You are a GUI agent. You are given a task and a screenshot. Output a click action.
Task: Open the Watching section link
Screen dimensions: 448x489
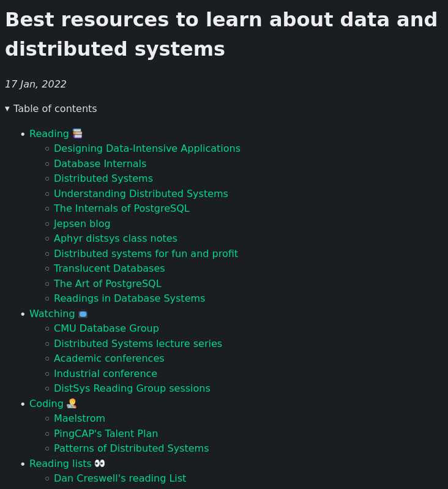(52, 314)
